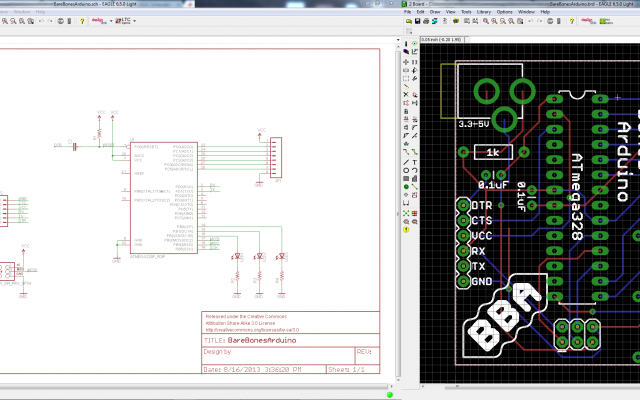This screenshot has width=640, height=400.
Task: Click the yellow Help question mark in Board window
Action: click(x=571, y=21)
